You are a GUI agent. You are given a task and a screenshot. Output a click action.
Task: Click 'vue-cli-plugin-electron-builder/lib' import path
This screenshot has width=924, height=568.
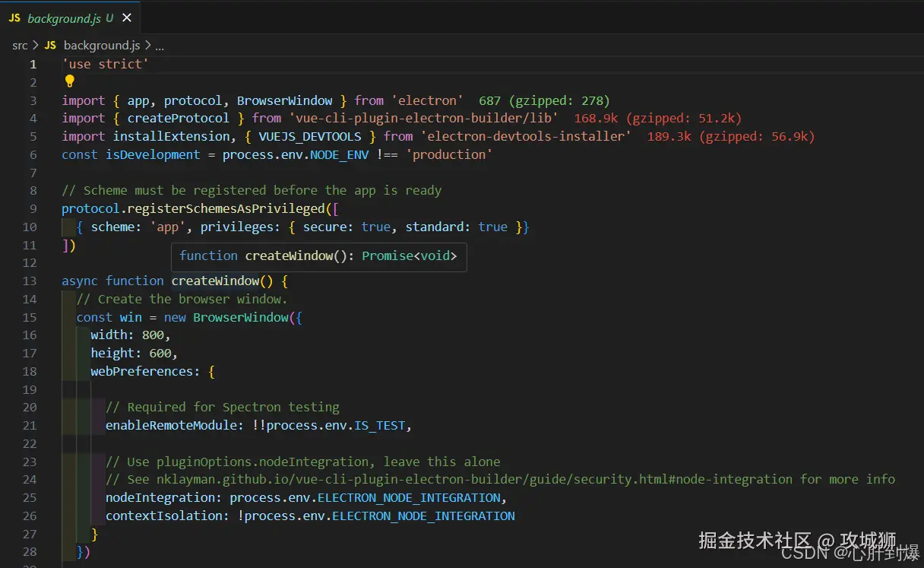pyautogui.click(x=424, y=119)
